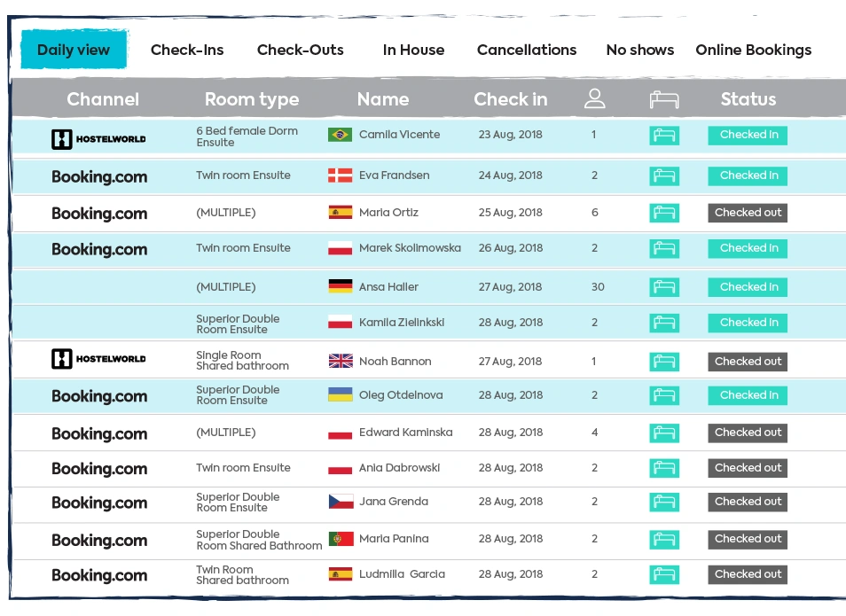Click the Hostelworld logo in Noah Bannon's row

pos(98,359)
